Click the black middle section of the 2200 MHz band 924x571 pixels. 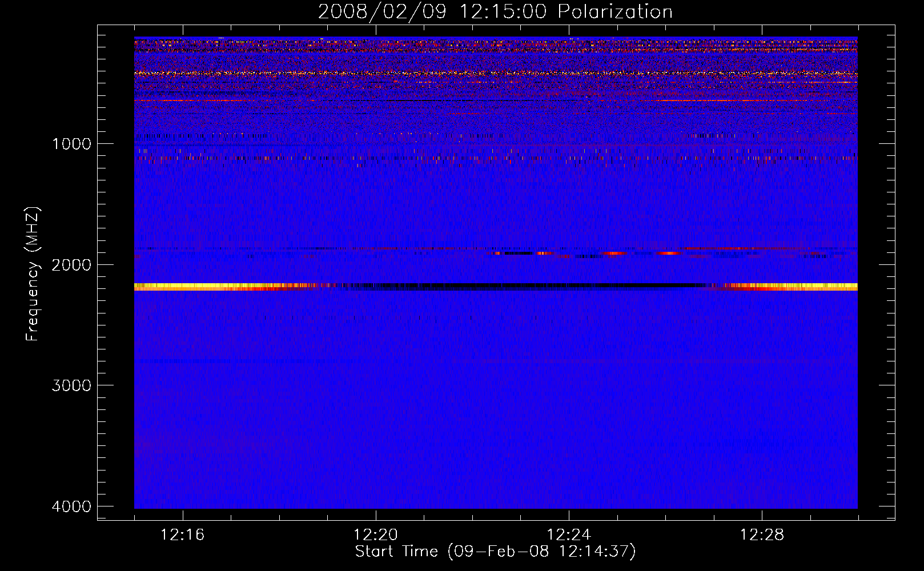[514, 285]
